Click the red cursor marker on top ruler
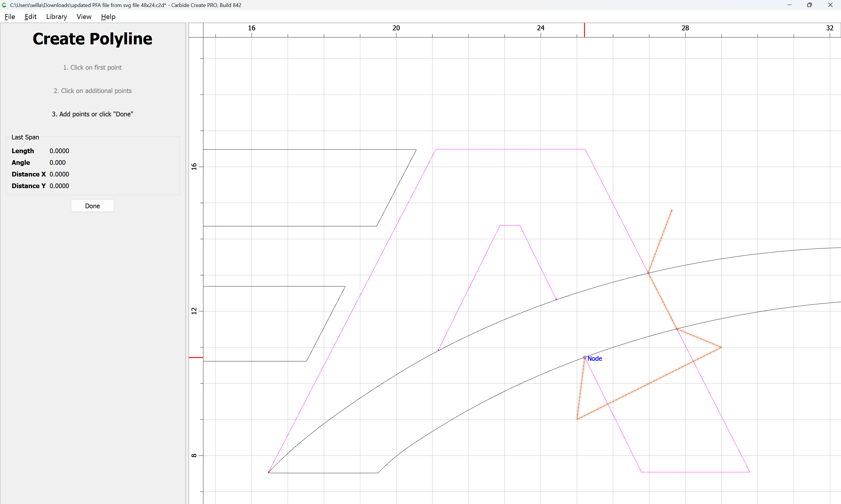Screen dimensions: 841x504 pos(584,30)
